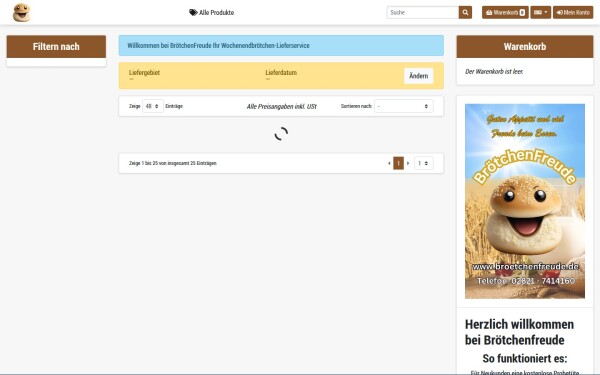Open the Alle Produkte menu item
Viewport: 600px width, 375px height.
[212, 13]
